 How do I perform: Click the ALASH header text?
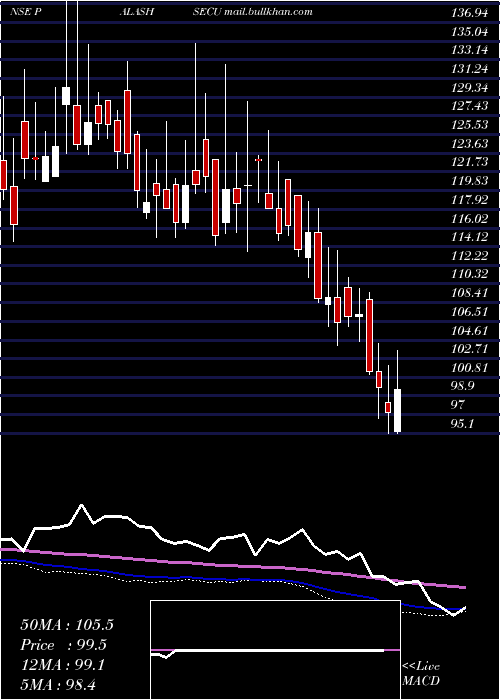(137, 12)
